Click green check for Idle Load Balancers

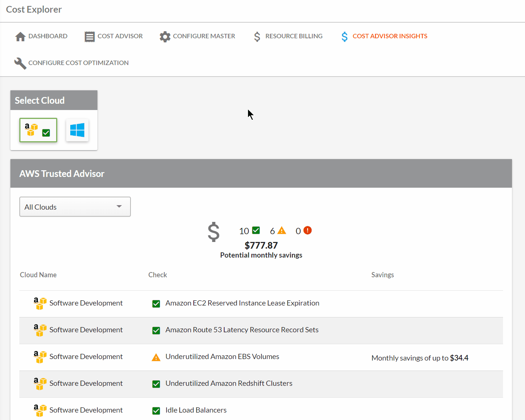pos(156,411)
